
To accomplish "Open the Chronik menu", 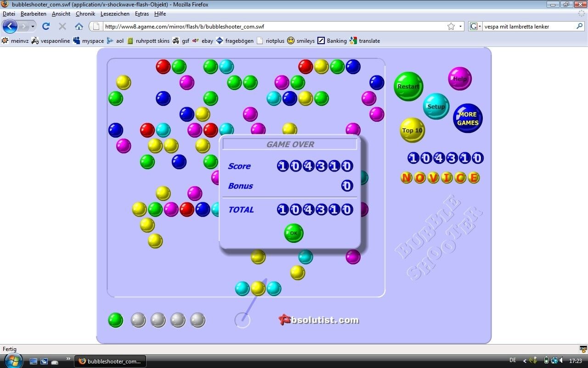I will [x=85, y=14].
